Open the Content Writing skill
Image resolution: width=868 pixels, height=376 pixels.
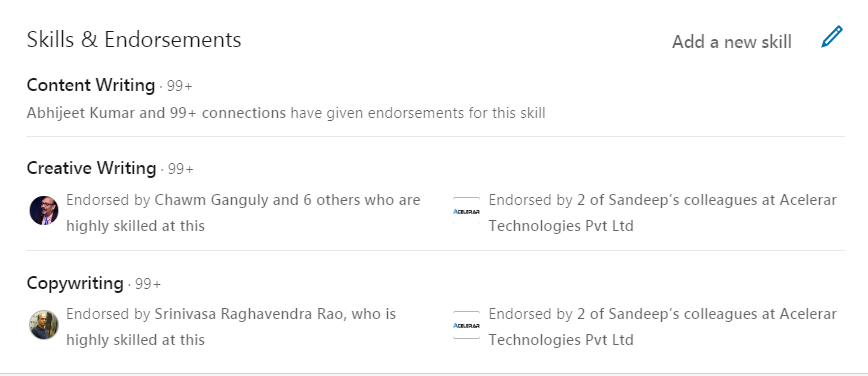tap(91, 85)
